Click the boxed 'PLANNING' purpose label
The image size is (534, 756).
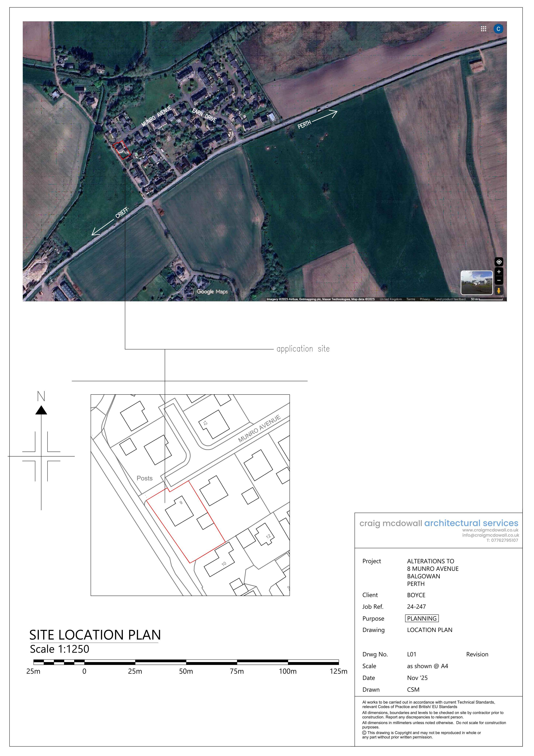(422, 618)
